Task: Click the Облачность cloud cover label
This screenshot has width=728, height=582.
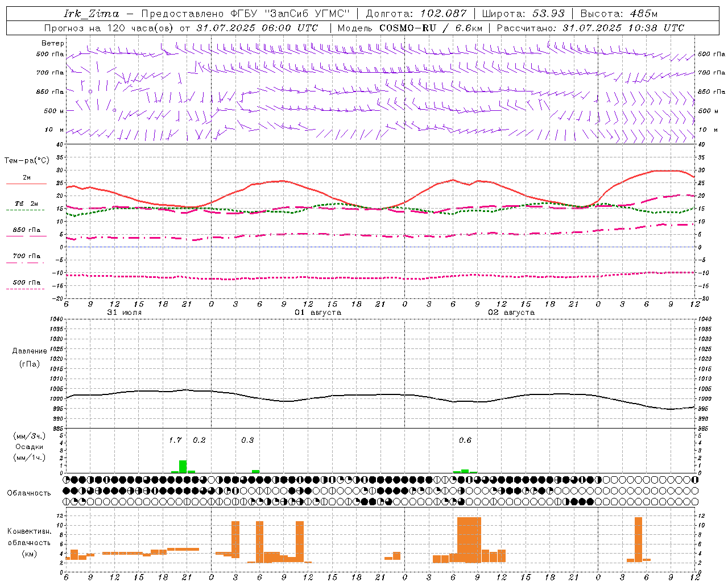Action: point(29,493)
